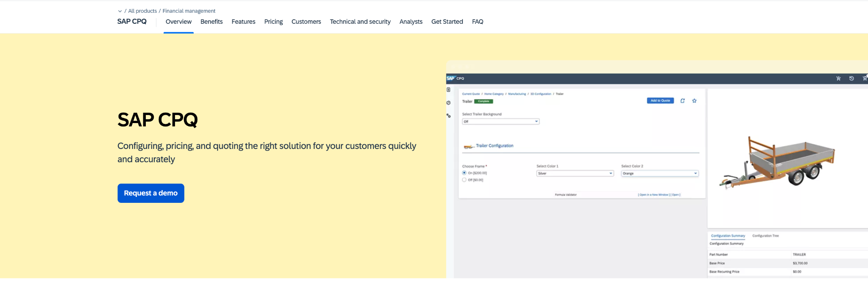The image size is (868, 286).
Task: Follow the All products breadcrumb link
Action: pos(142,11)
